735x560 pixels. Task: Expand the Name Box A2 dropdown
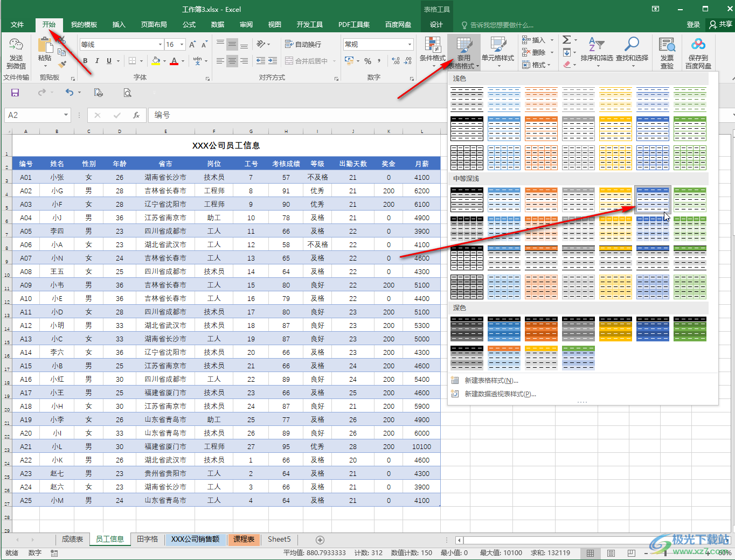point(66,115)
